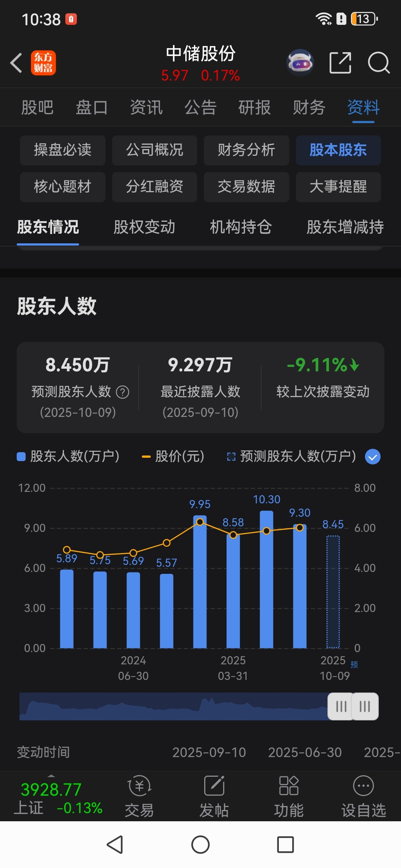The image size is (401, 868).
Task: Toggle the 股东人数(万户) legend item
Action: [68, 456]
